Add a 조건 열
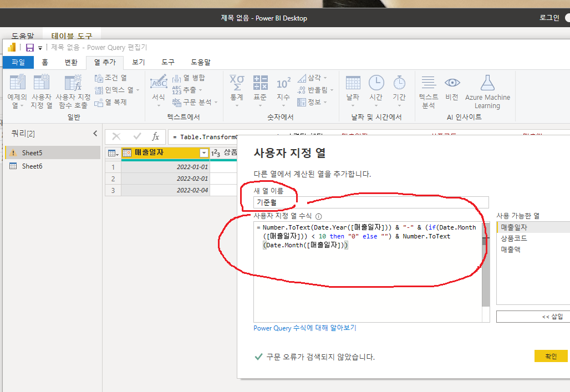570x392 pixels. 111,78
